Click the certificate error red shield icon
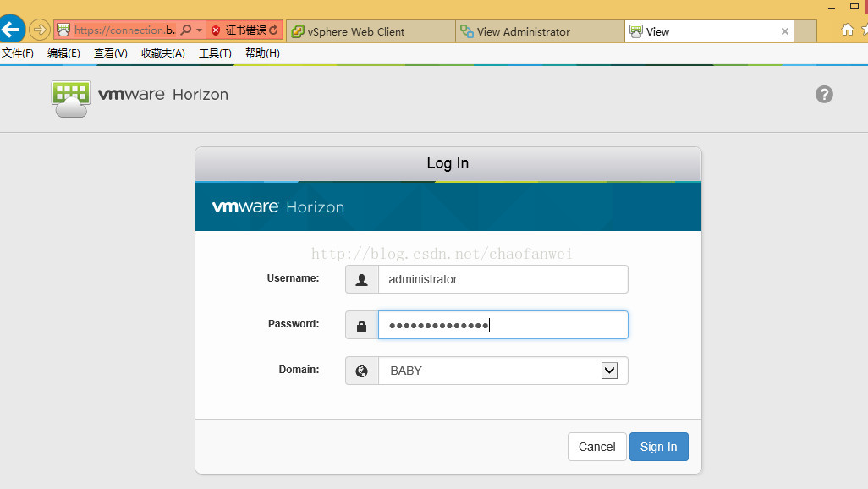Screen dimensions: 868x489 tap(216, 30)
